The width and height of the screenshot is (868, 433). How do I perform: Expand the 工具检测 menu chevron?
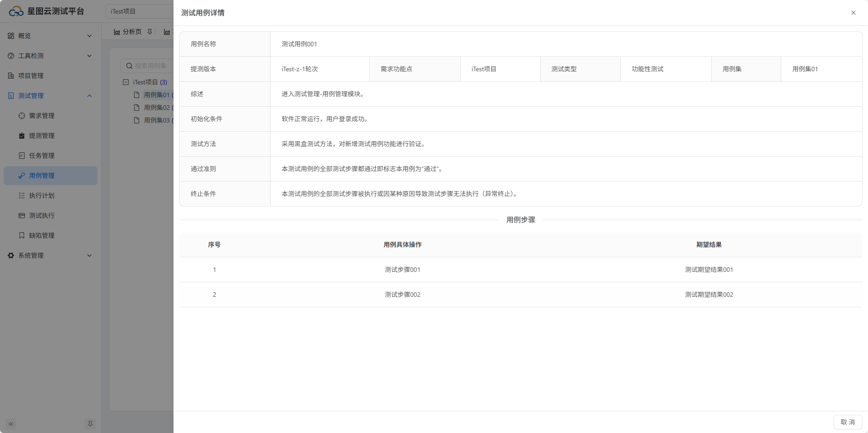coord(89,56)
